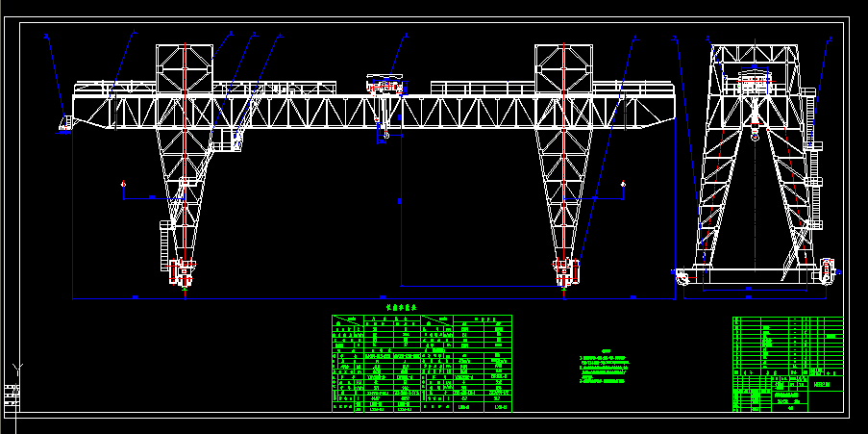Select the green parameter table below front view

(x=421, y=364)
